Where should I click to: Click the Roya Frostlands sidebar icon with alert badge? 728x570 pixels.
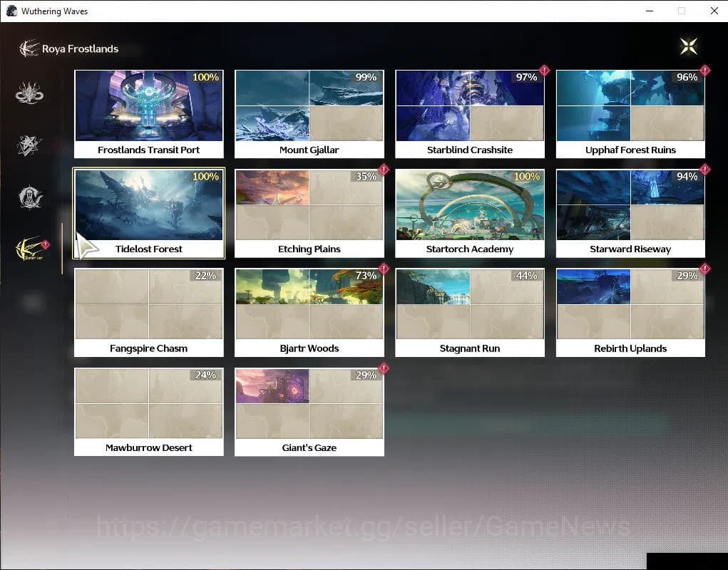[29, 246]
